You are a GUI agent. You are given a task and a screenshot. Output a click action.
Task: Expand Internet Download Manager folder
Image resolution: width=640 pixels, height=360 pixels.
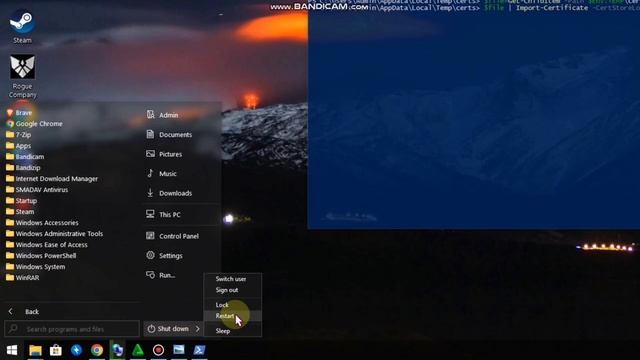pos(52,179)
